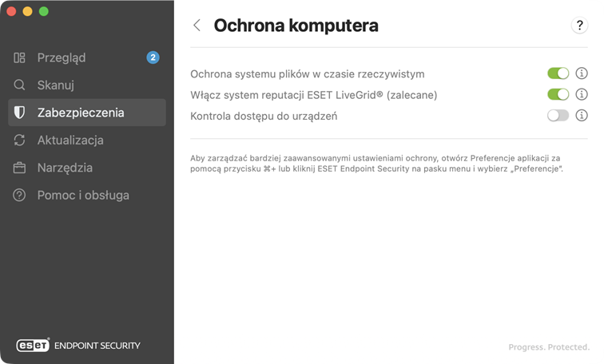The width and height of the screenshot is (604, 364).
Task: Click the Skanuj magnifier icon
Action: pos(20,85)
